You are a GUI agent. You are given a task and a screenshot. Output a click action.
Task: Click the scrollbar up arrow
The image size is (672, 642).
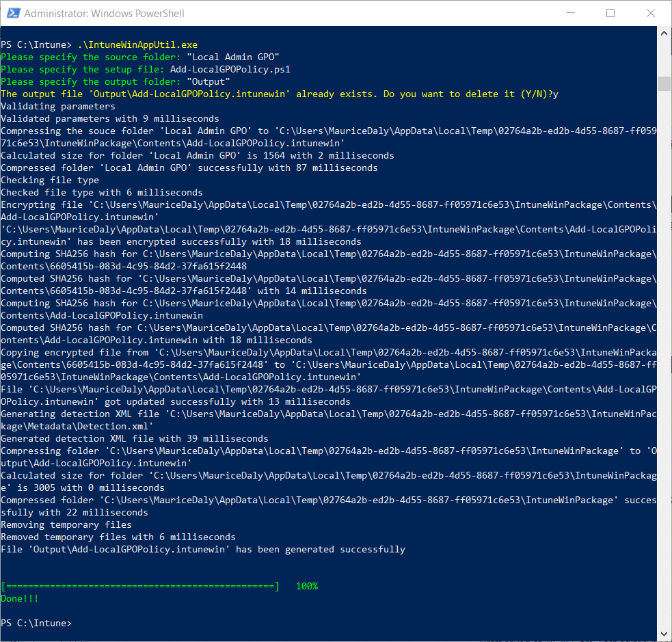(x=664, y=33)
